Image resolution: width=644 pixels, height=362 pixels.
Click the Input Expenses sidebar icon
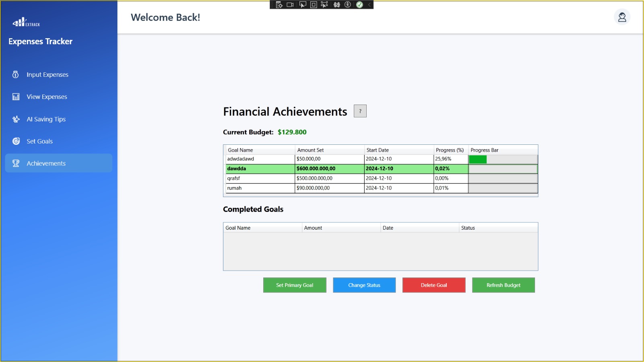16,74
